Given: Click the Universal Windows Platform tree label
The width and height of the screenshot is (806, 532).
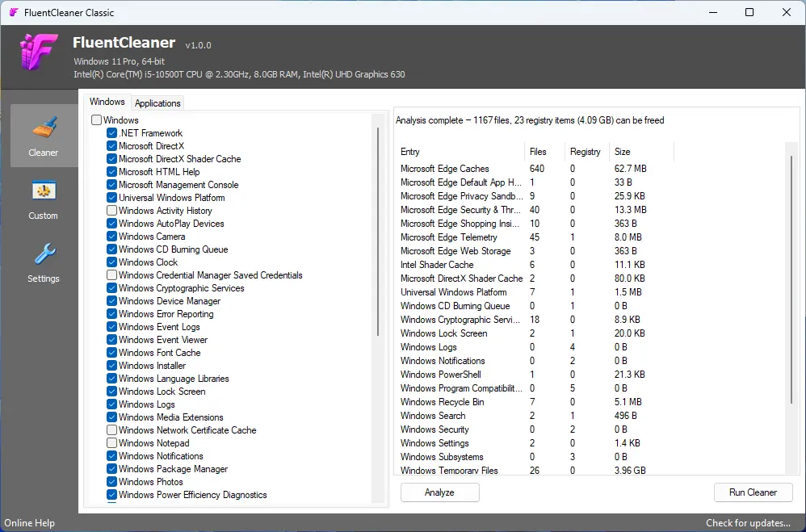Looking at the screenshot, I should [x=172, y=197].
